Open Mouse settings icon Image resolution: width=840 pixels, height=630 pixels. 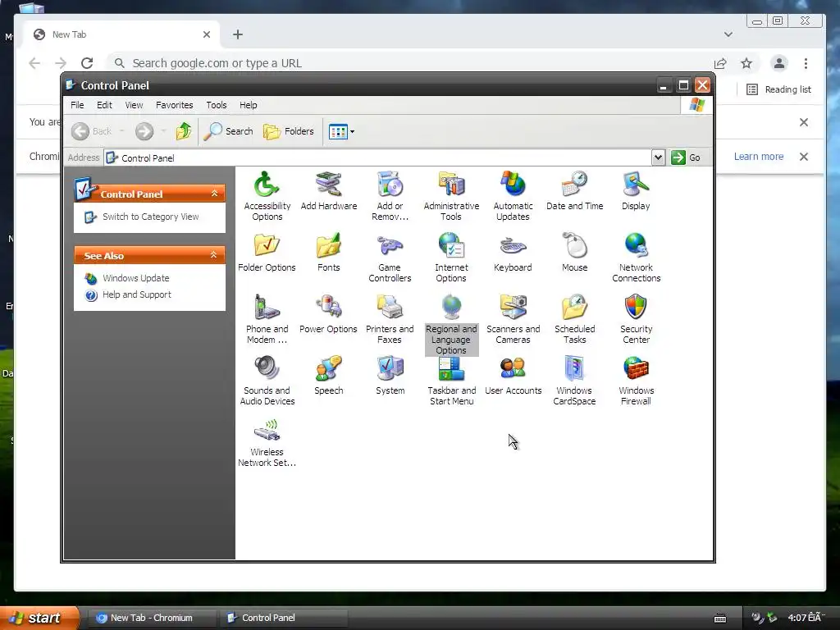point(574,253)
